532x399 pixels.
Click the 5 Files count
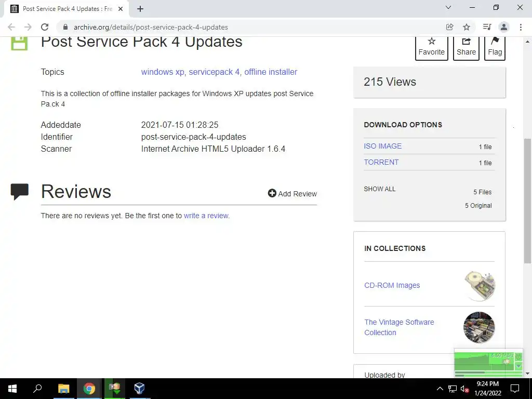tap(483, 192)
